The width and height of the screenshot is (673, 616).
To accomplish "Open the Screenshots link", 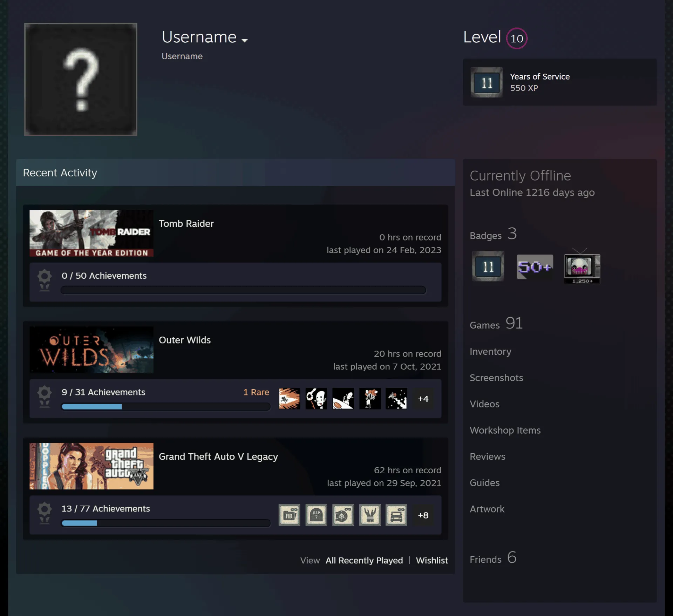I will [496, 378].
